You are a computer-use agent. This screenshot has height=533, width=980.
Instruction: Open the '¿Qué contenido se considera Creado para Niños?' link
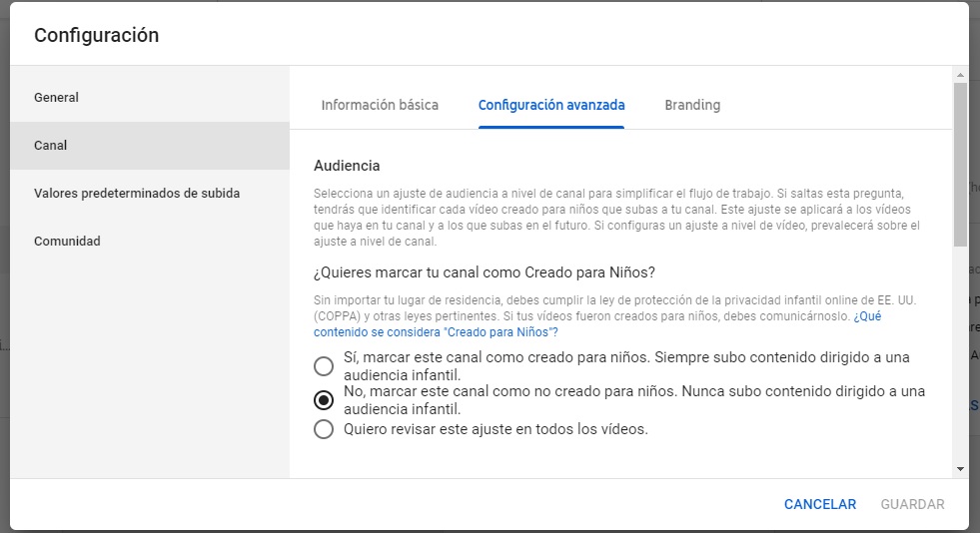tap(436, 331)
